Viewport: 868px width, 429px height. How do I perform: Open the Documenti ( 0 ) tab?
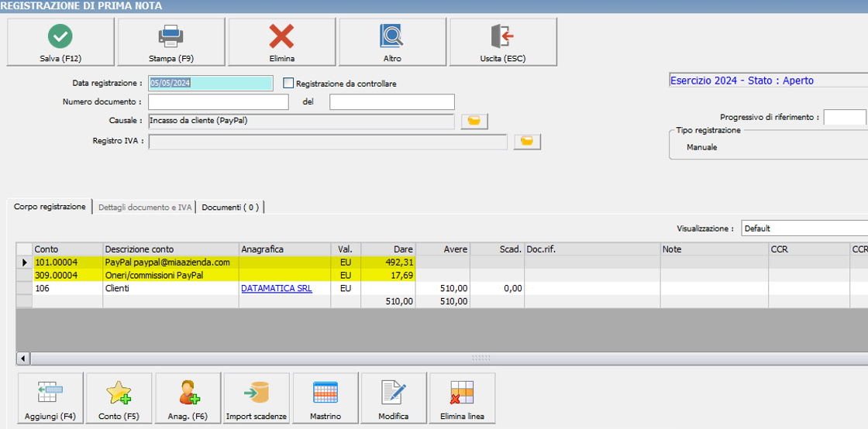[230, 208]
